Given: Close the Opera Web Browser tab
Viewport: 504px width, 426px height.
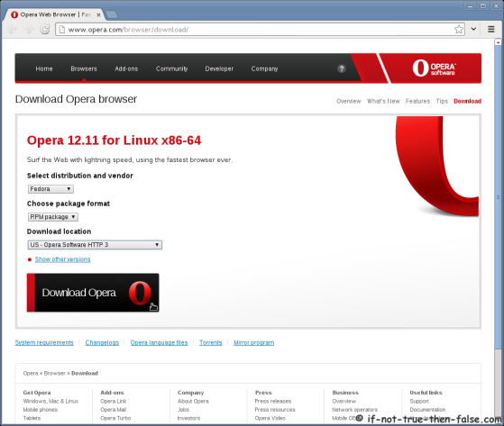Looking at the screenshot, I should pyautogui.click(x=98, y=14).
